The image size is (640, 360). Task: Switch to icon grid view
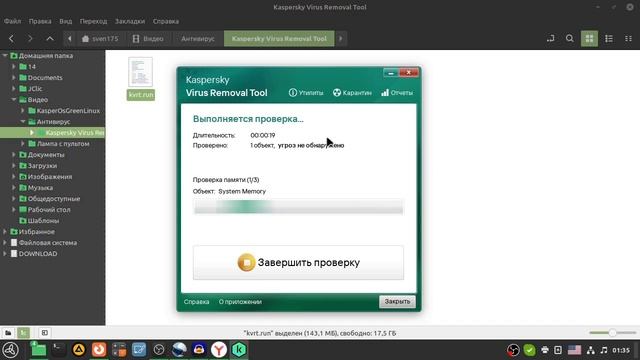589,39
